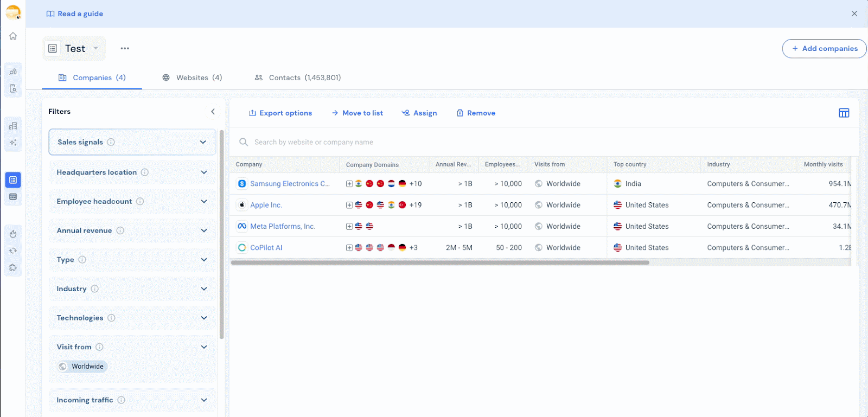Click the building chart icon in sidebar
Image resolution: width=868 pixels, height=417 pixels.
coord(13,126)
